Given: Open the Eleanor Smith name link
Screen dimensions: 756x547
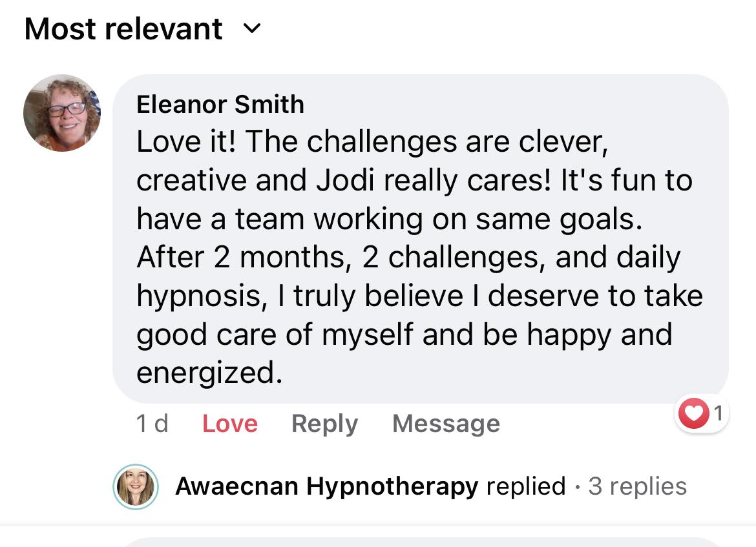Looking at the screenshot, I should pyautogui.click(x=220, y=104).
